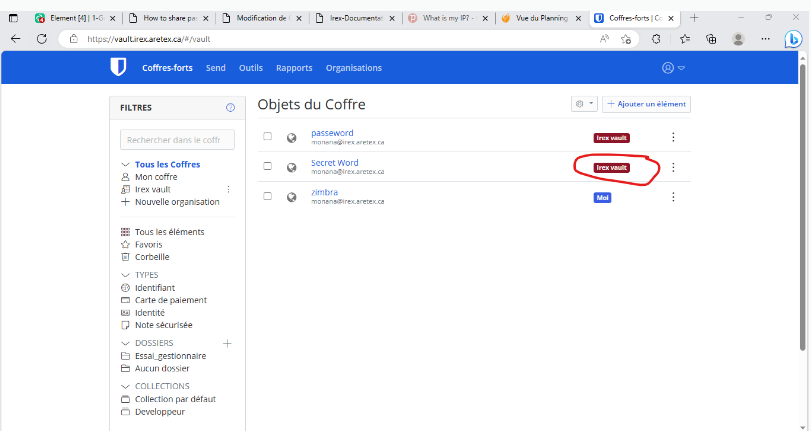Screen dimensions: 811x431
Task: Filter by Irex vault organisation
Action: [x=153, y=189]
